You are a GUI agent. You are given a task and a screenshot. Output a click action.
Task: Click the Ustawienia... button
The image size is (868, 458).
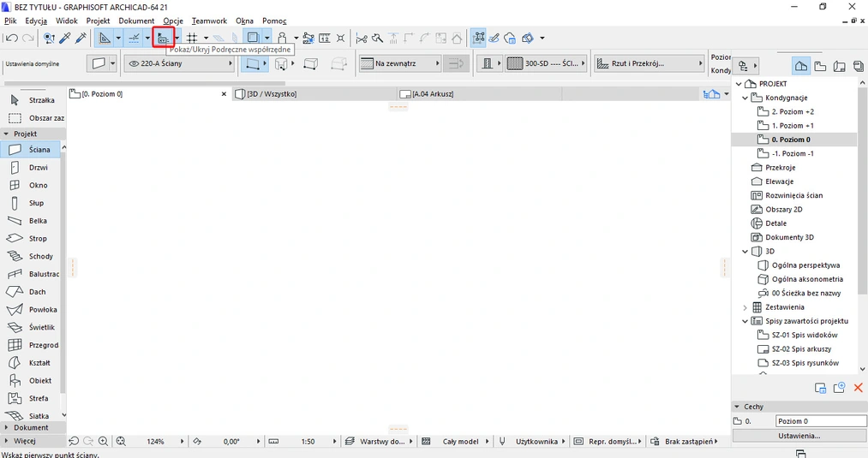click(x=799, y=436)
